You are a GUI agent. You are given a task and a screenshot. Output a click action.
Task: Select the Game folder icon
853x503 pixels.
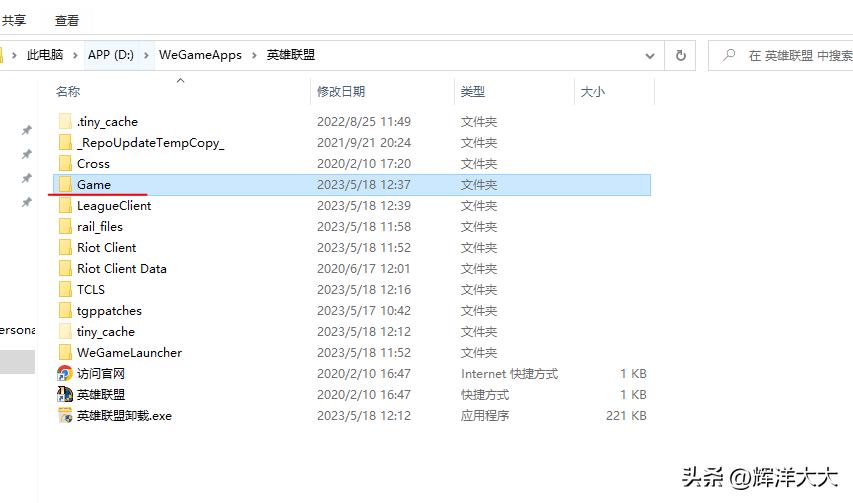pos(65,184)
